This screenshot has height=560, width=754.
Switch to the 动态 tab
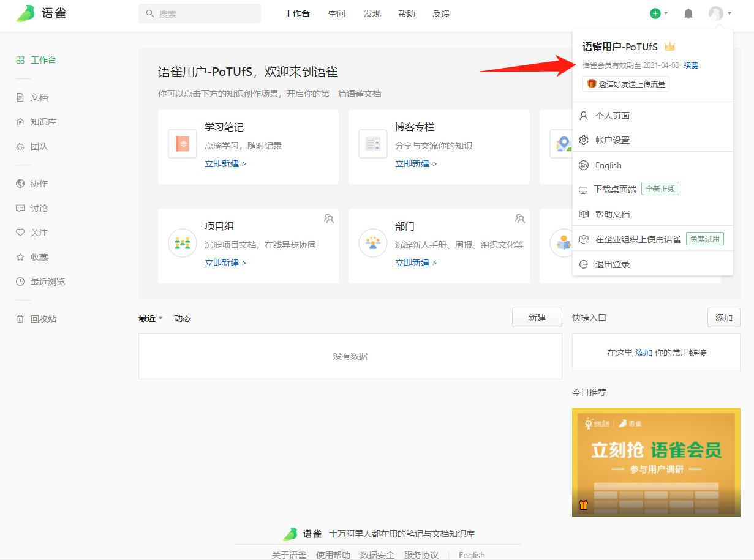click(183, 318)
